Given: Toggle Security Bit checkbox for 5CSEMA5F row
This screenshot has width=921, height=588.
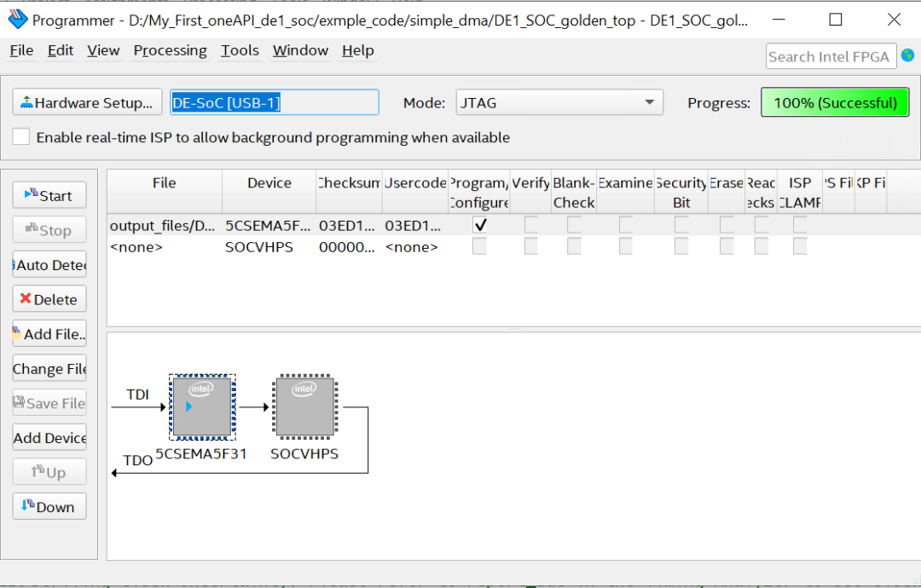Looking at the screenshot, I should 681,225.
